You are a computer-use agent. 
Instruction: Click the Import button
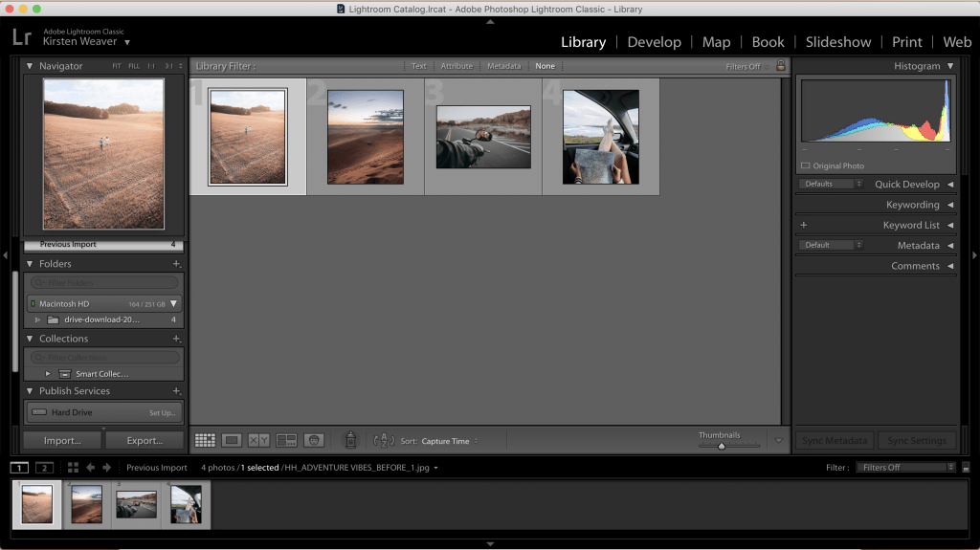tap(62, 441)
